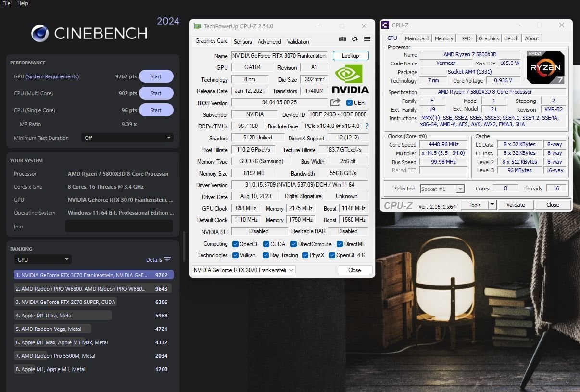Click Ranking Details link
The width and height of the screenshot is (580, 392).
(154, 260)
